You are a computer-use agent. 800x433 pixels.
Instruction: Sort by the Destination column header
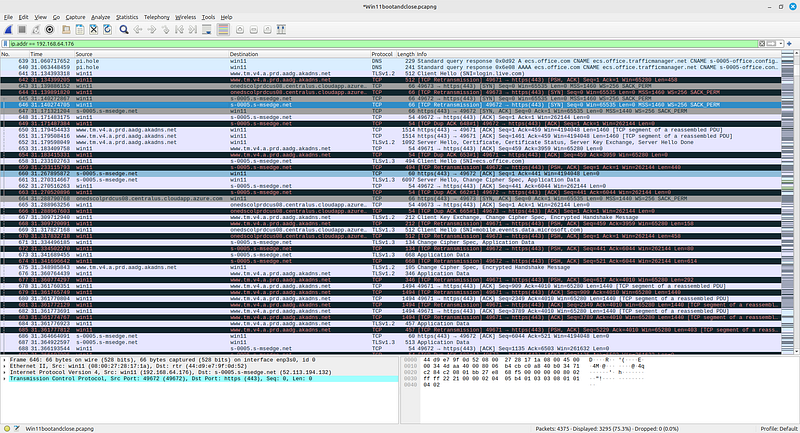click(x=299, y=54)
